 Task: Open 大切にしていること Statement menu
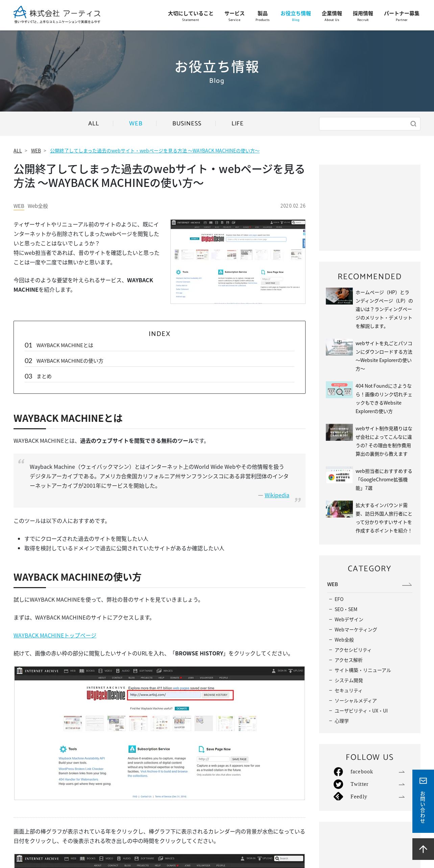pyautogui.click(x=191, y=16)
